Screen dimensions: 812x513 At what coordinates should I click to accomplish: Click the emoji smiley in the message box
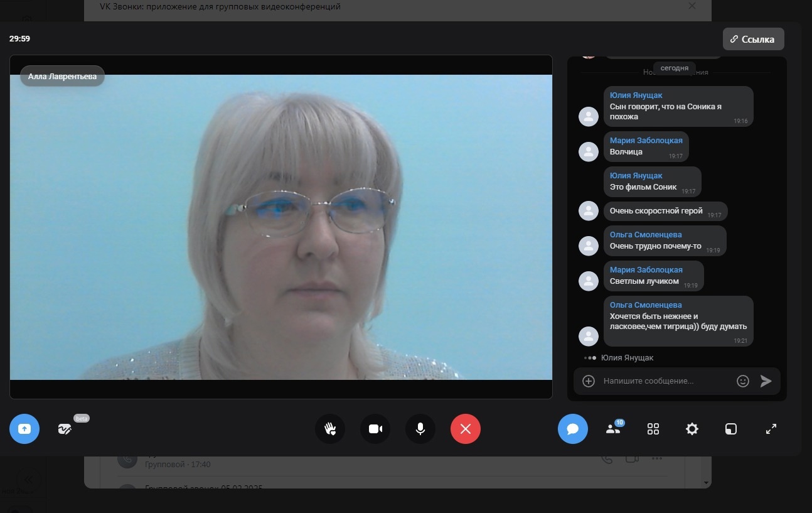[x=742, y=381]
